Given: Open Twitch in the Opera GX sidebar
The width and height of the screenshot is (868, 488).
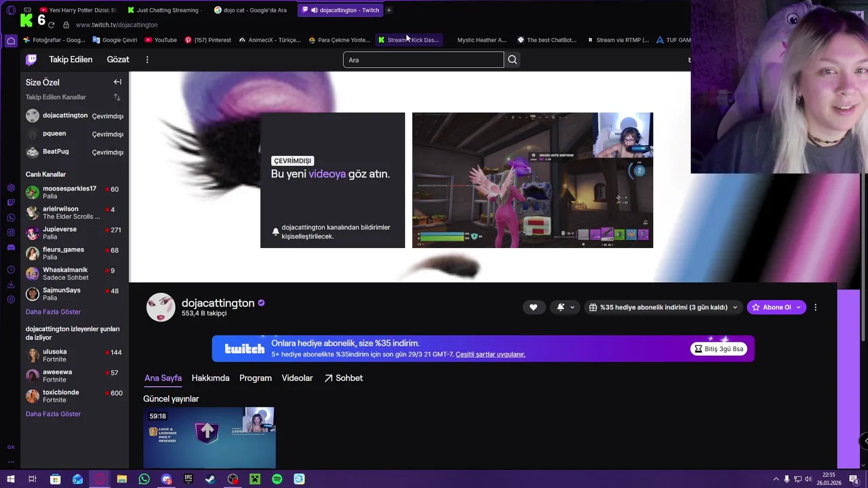Looking at the screenshot, I should (11, 203).
